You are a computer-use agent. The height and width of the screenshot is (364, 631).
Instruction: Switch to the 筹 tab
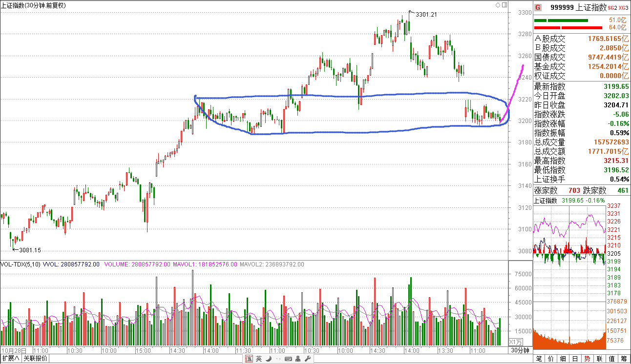point(624,359)
